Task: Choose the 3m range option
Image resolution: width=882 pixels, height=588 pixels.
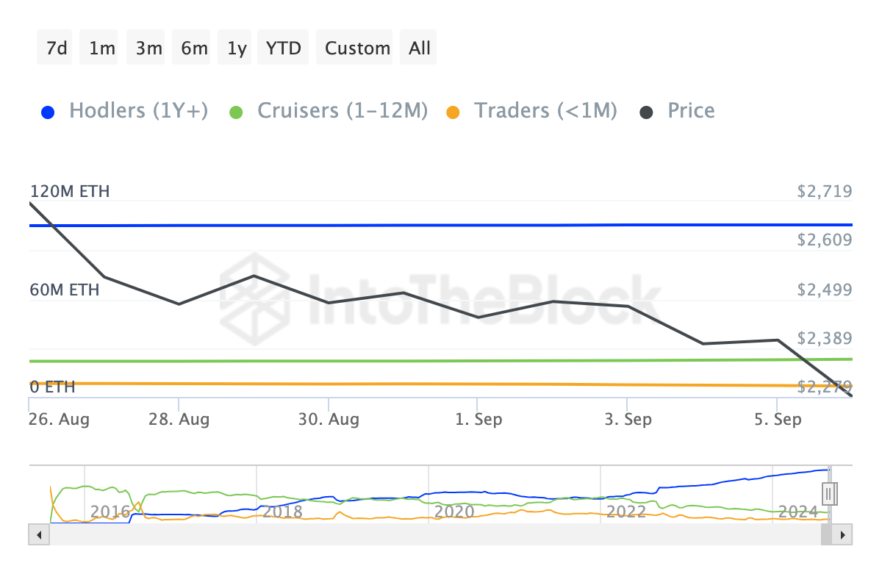Action: [x=148, y=48]
